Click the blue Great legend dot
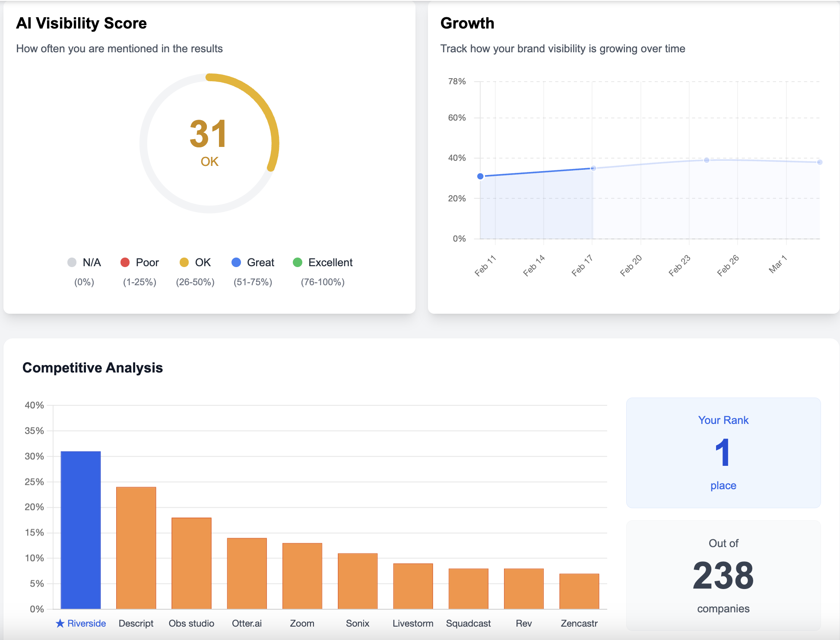 tap(236, 262)
